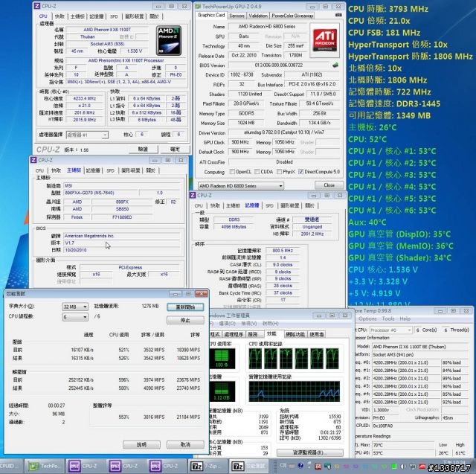The image size is (476, 474).
Task: Open the Processor #0 dropdown in Core Temp
Action: (x=391, y=330)
